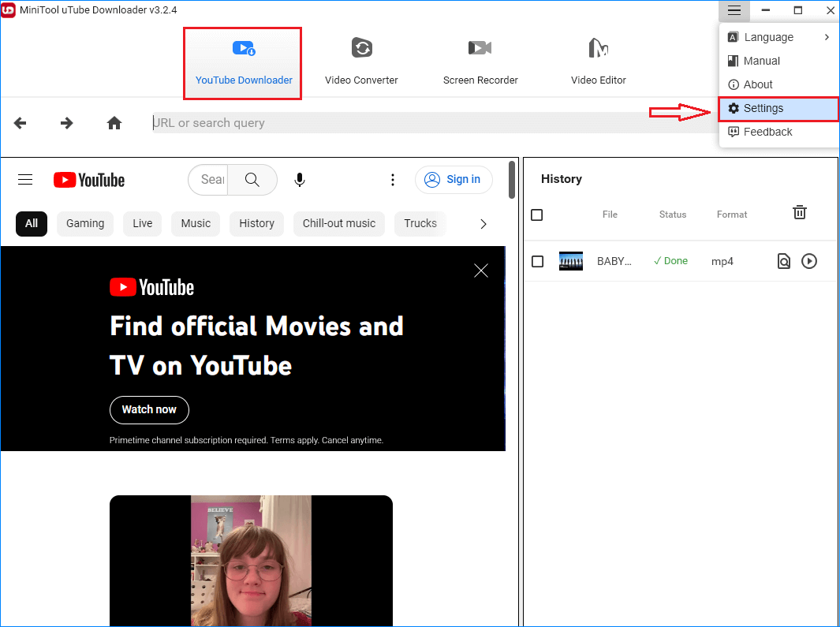Click the mp4 format cell
The image size is (840, 627).
(722, 262)
